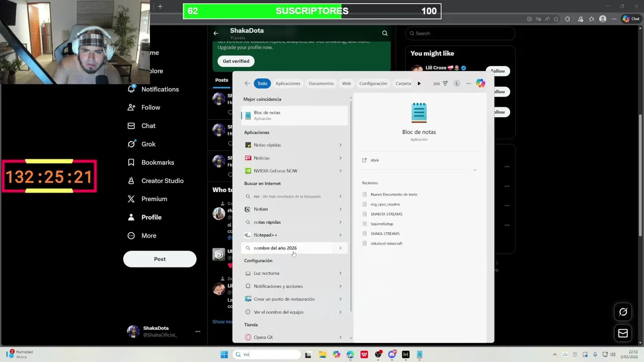The width and height of the screenshot is (644, 362).
Task: Open Grok floating button on X
Action: pos(623,312)
